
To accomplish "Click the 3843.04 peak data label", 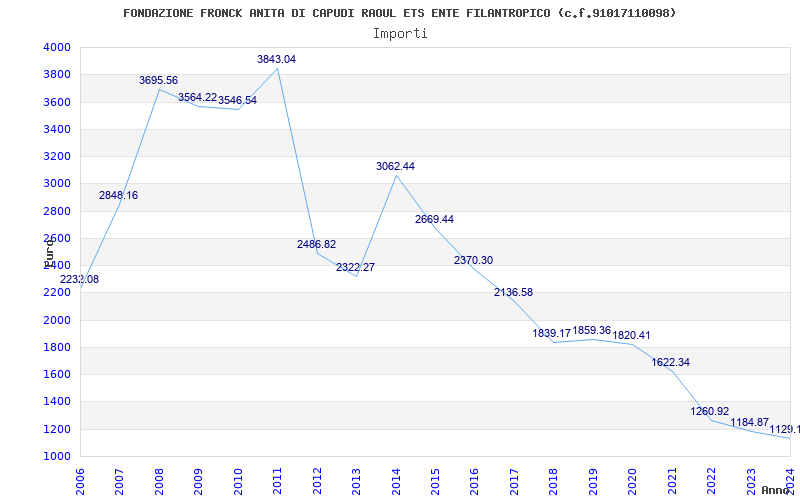I will [276, 59].
